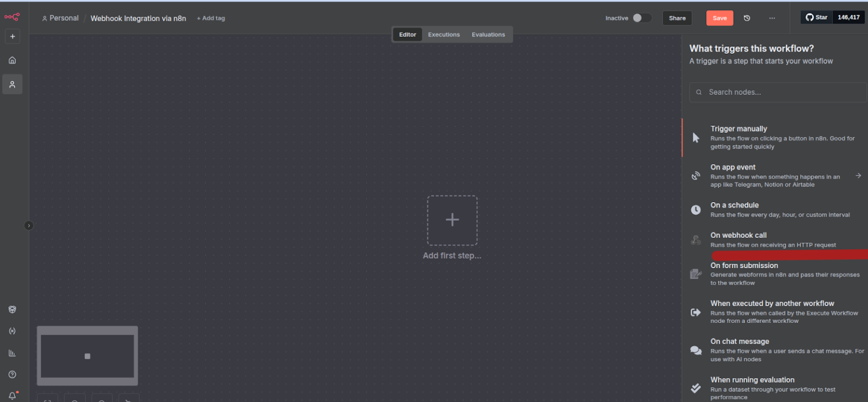Switch to the Evaluations tab
This screenshot has height=402, width=868.
click(488, 34)
